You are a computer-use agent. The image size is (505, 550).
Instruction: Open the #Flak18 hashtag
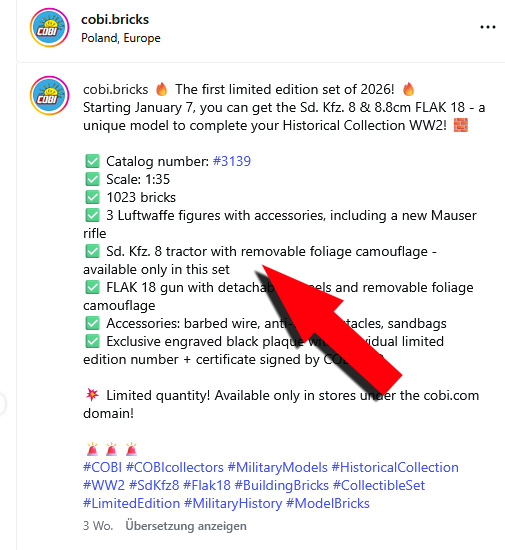coord(207,485)
